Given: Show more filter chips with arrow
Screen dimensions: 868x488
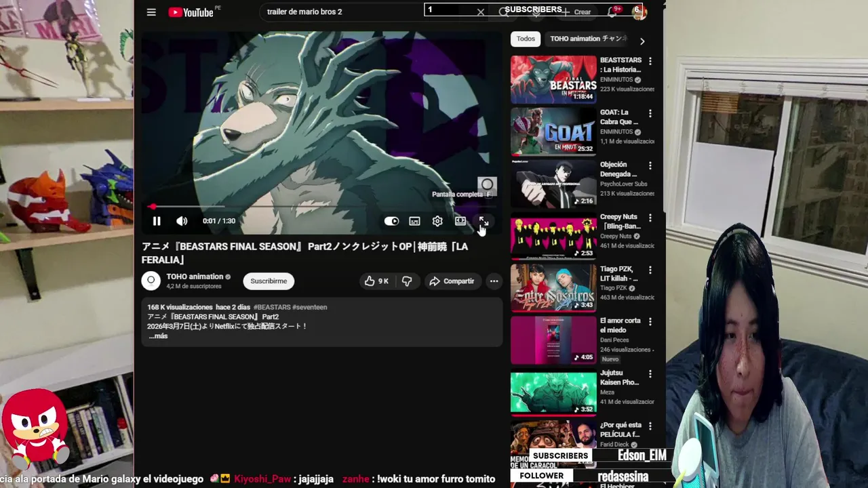Looking at the screenshot, I should click(642, 41).
